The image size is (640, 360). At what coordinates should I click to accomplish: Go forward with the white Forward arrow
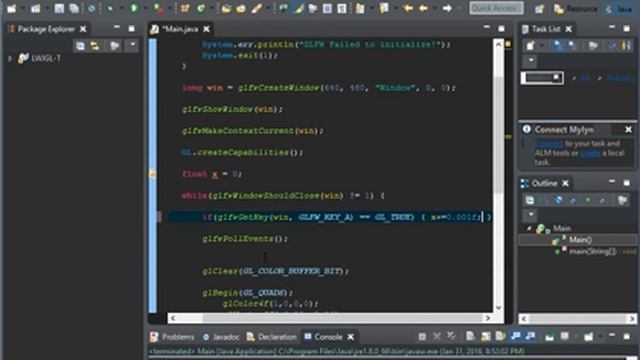point(447,8)
